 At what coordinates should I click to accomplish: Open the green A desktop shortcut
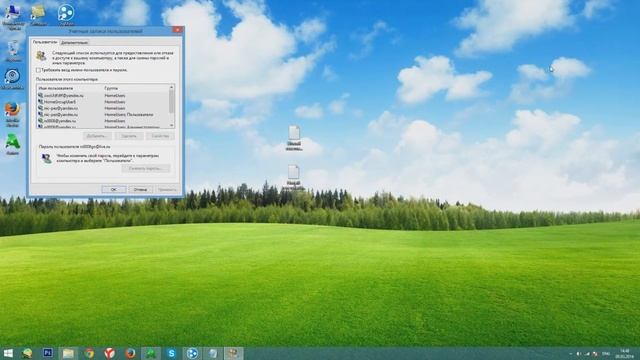pos(12,144)
